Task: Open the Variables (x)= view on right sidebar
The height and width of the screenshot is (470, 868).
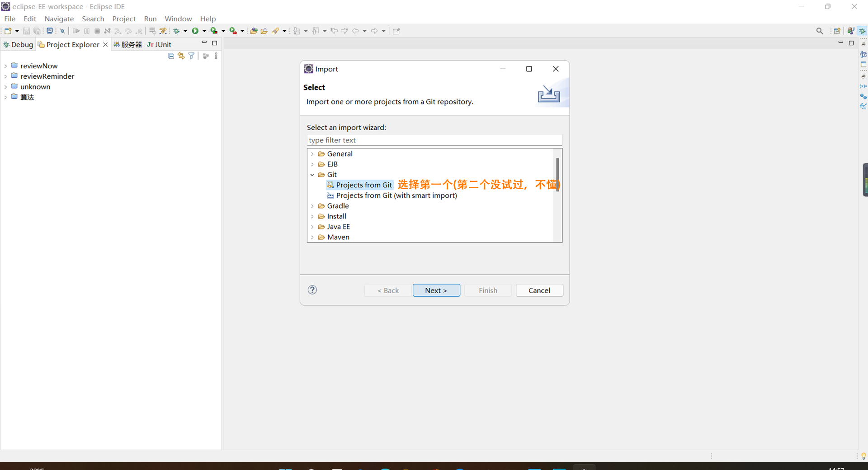Action: 864,86
